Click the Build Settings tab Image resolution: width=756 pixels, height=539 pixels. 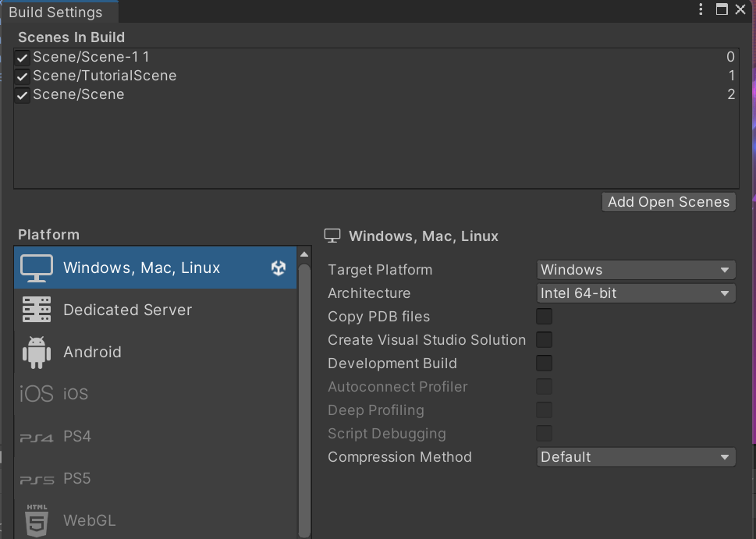55,12
